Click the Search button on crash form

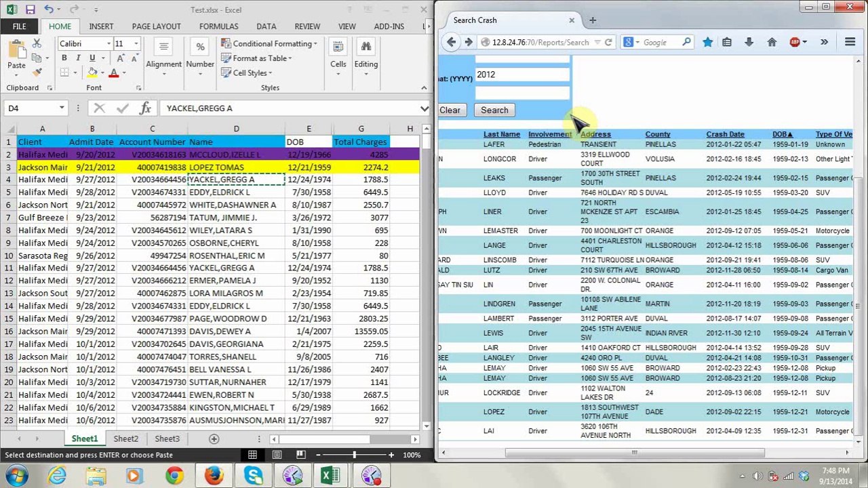pos(494,110)
